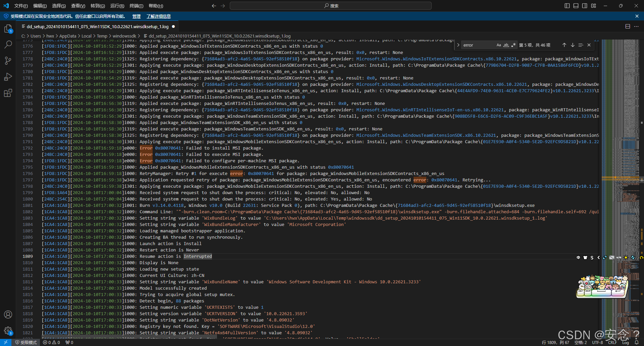
Task: Open the Extensions view
Action: (8, 93)
